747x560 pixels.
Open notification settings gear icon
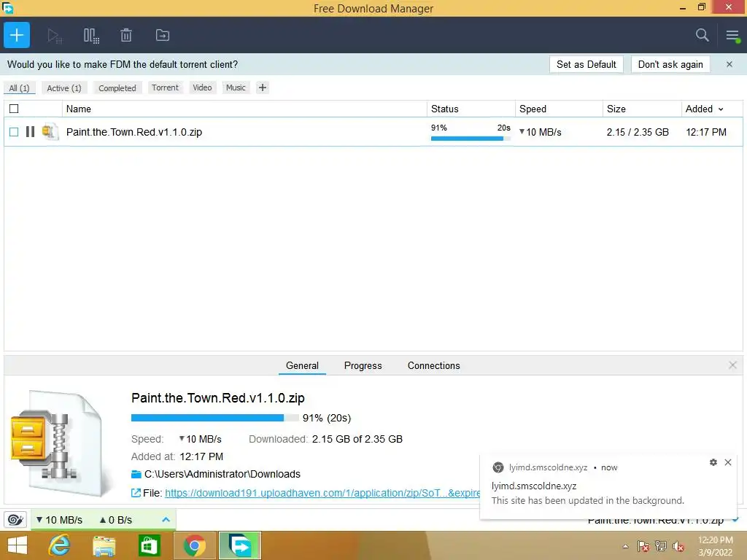coord(713,462)
